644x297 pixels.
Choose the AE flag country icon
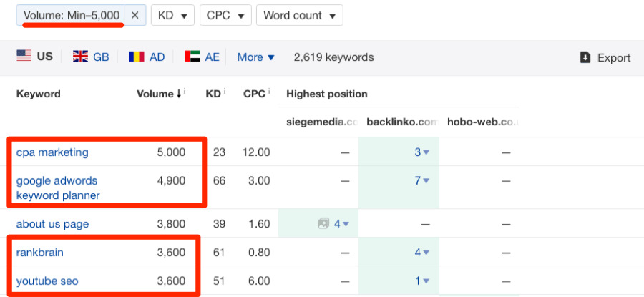click(192, 57)
